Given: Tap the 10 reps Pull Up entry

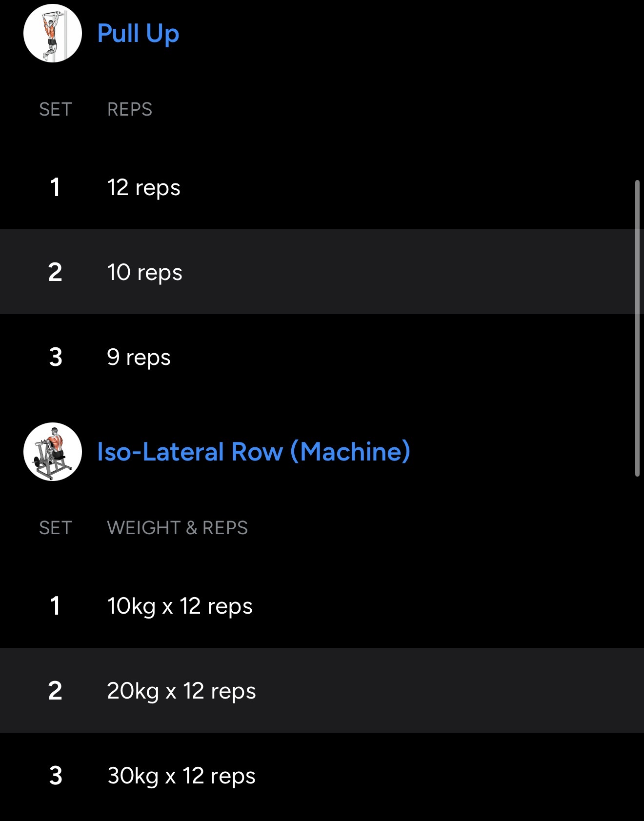Looking at the screenshot, I should tap(144, 273).
